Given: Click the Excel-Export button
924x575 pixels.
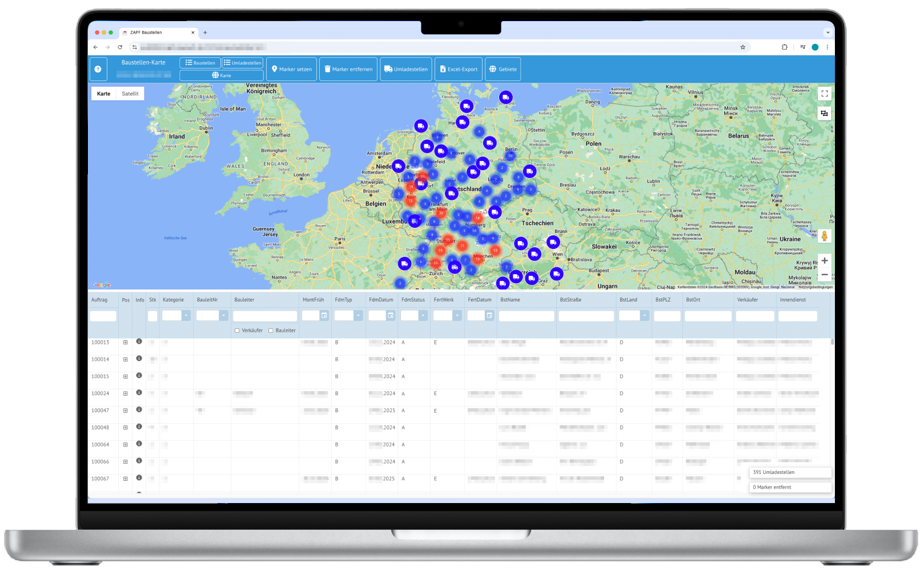Looking at the screenshot, I should coord(458,69).
